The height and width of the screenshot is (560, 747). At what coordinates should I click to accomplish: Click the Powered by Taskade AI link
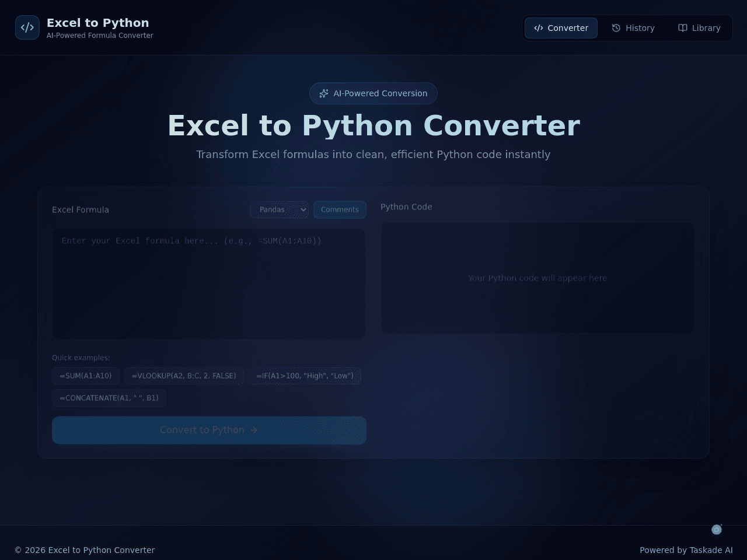686,550
